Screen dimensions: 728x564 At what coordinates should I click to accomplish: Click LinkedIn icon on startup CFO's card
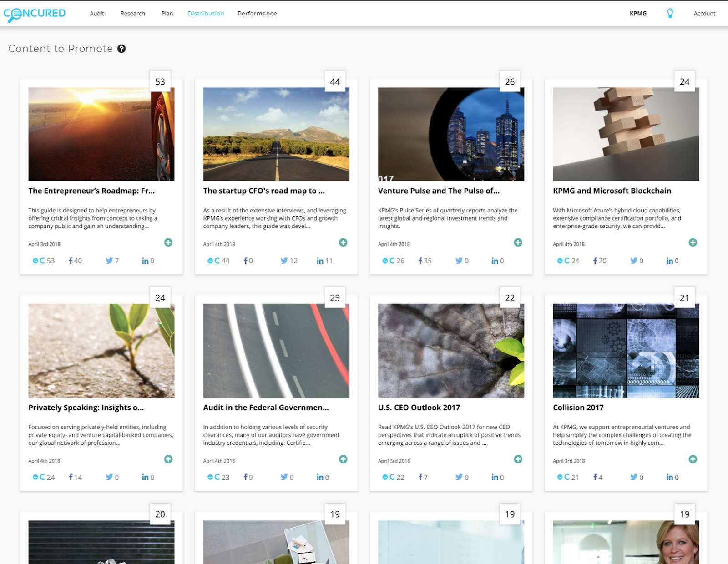[320, 261]
